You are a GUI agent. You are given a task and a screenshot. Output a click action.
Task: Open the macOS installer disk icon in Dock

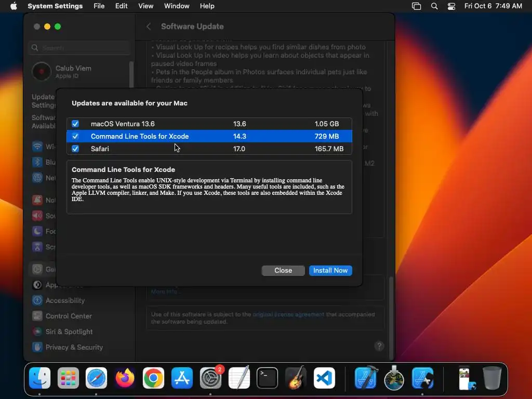point(394,378)
